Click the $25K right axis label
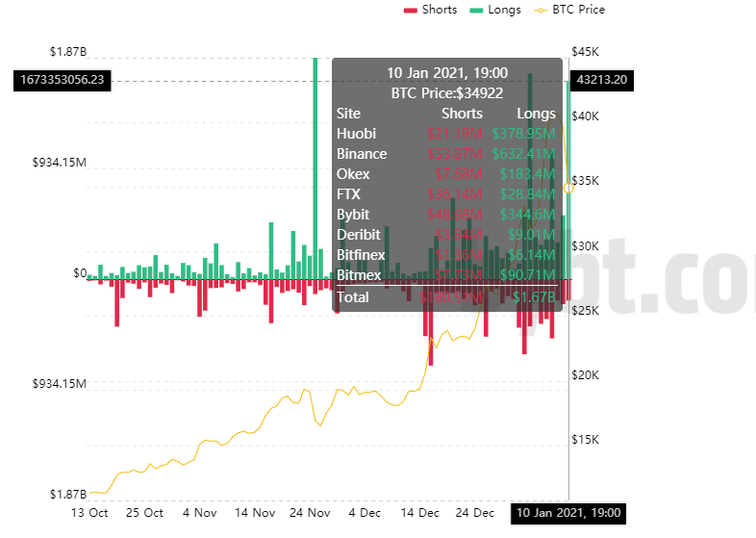 586,311
